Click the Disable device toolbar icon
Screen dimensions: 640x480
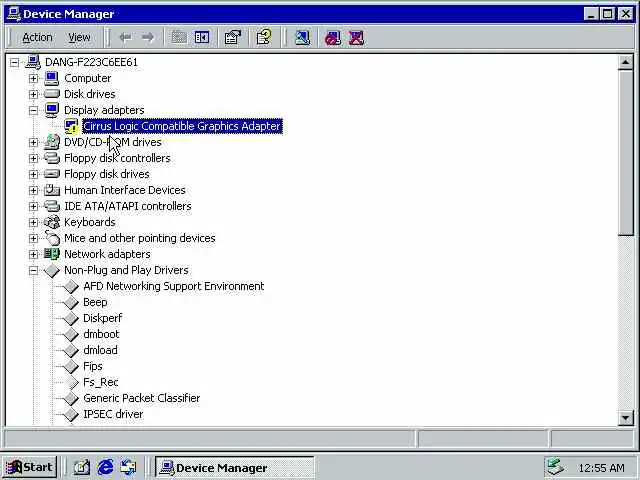click(333, 38)
